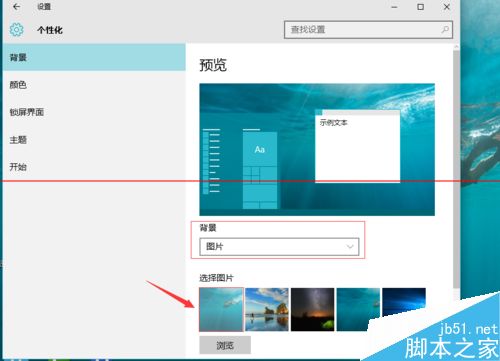This screenshot has height=361, width=500.
Task: Click the Personalization gear icon
Action: 16,30
